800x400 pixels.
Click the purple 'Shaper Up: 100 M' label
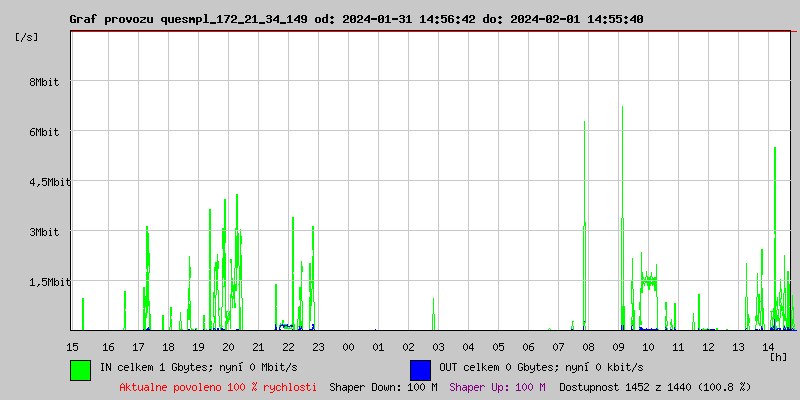tap(497, 386)
